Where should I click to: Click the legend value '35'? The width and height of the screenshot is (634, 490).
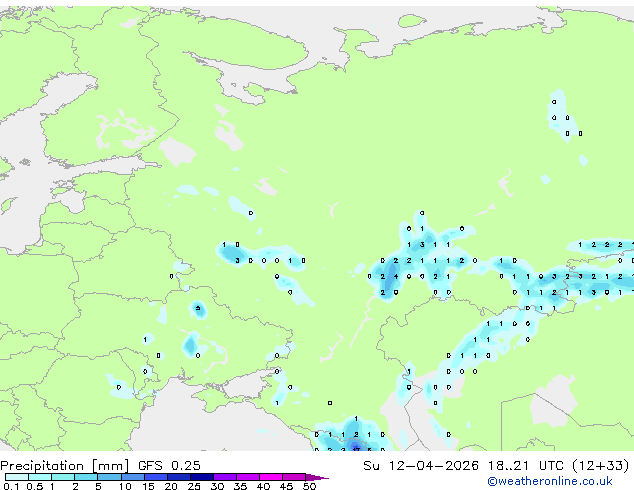[240, 486]
